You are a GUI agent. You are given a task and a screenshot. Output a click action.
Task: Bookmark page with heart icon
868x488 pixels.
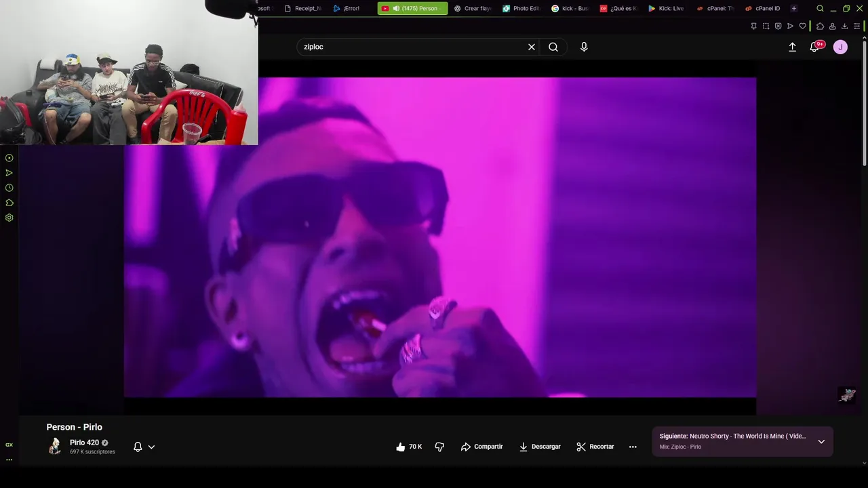point(802,26)
